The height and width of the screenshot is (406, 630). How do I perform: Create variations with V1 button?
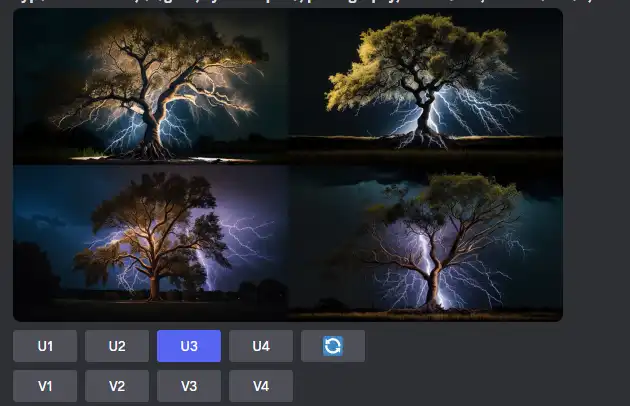pyautogui.click(x=45, y=386)
